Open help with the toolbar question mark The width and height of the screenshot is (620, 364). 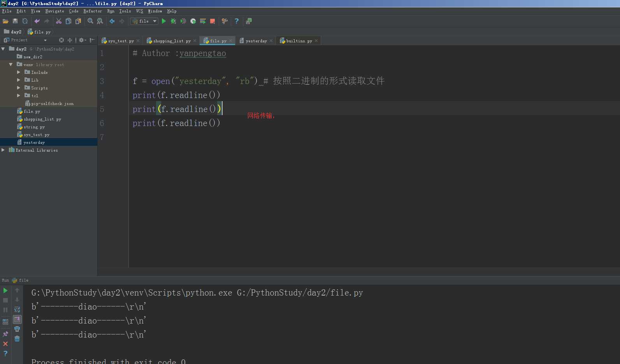(237, 21)
